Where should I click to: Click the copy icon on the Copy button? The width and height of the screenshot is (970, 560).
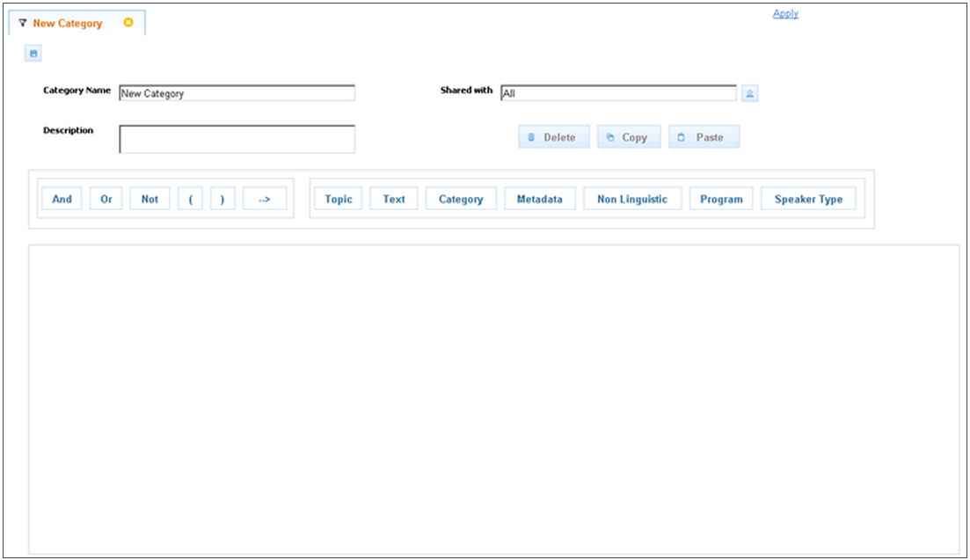pyautogui.click(x=610, y=136)
